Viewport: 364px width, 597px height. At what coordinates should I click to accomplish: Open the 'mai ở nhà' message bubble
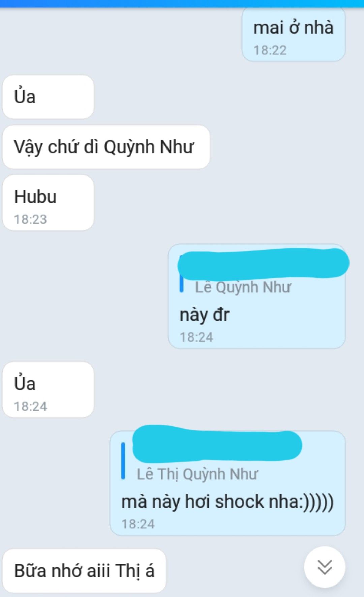pyautogui.click(x=294, y=34)
